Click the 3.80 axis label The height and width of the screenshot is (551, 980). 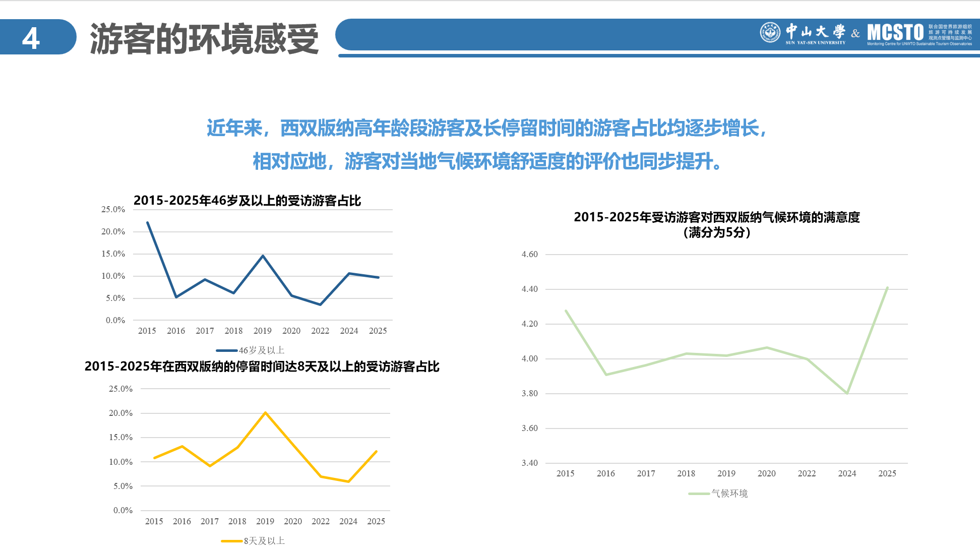pos(529,394)
